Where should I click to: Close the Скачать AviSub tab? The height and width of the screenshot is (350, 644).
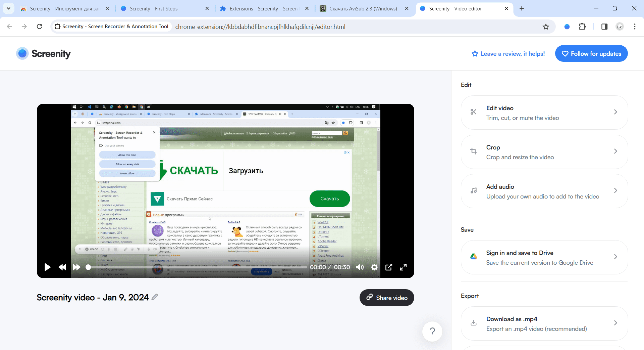pyautogui.click(x=407, y=9)
